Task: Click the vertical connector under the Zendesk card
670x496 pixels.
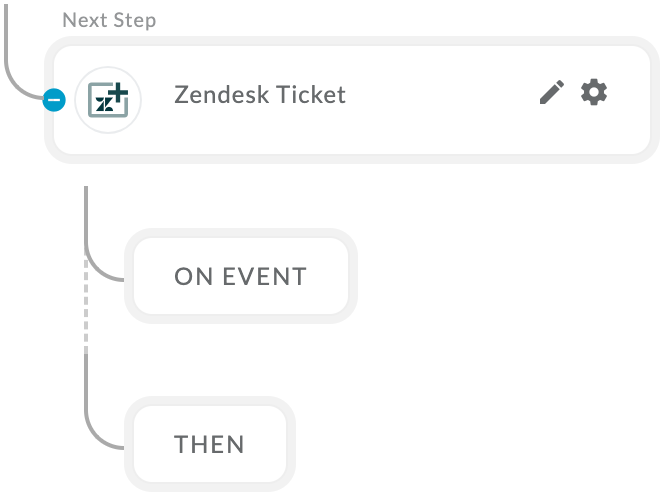Action: point(86,220)
